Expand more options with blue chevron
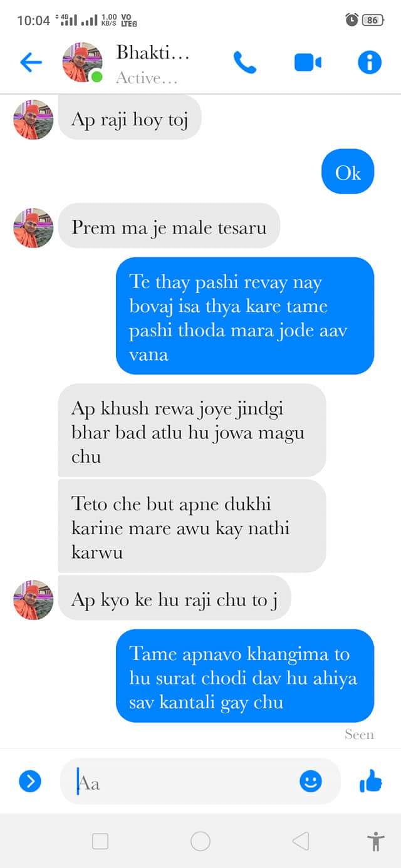This screenshot has width=401, height=868. [30, 781]
